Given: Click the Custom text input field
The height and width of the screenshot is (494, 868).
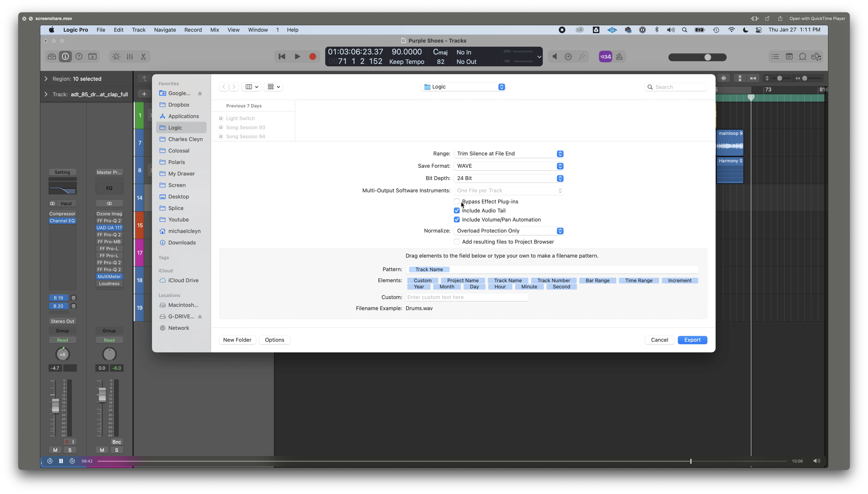Looking at the screenshot, I should 467,297.
